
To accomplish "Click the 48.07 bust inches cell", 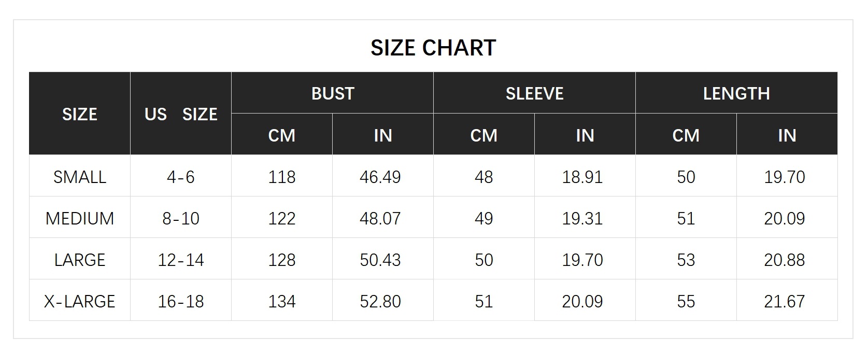I will point(380,218).
